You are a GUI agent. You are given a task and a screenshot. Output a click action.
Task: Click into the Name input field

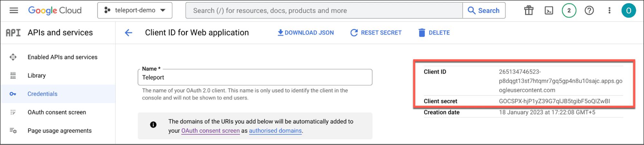pyautogui.click(x=255, y=78)
